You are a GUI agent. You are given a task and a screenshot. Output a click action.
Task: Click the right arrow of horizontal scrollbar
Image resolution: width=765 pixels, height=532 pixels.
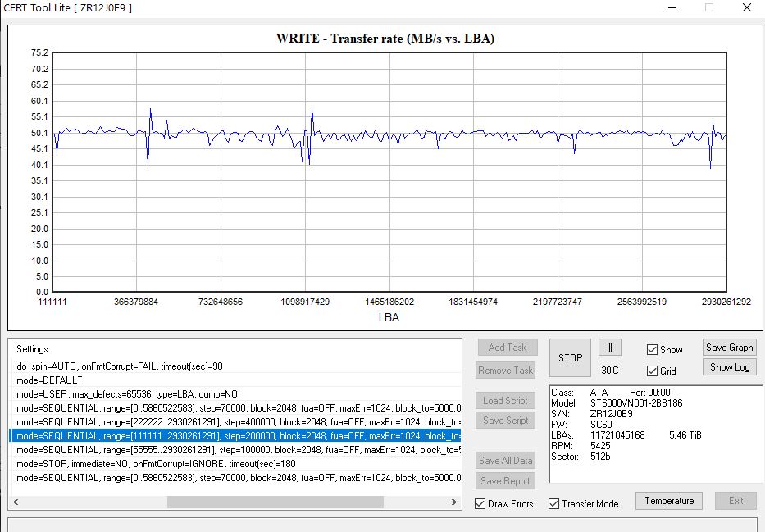[454, 502]
